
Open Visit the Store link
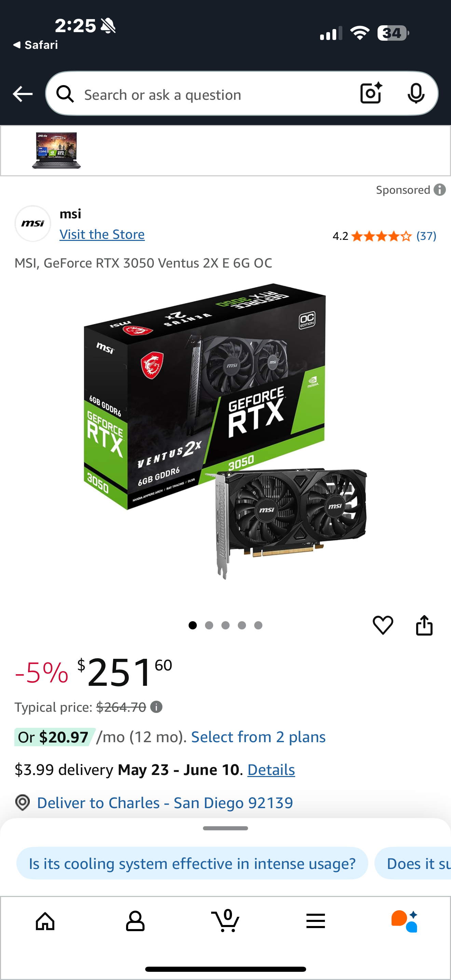pos(102,234)
